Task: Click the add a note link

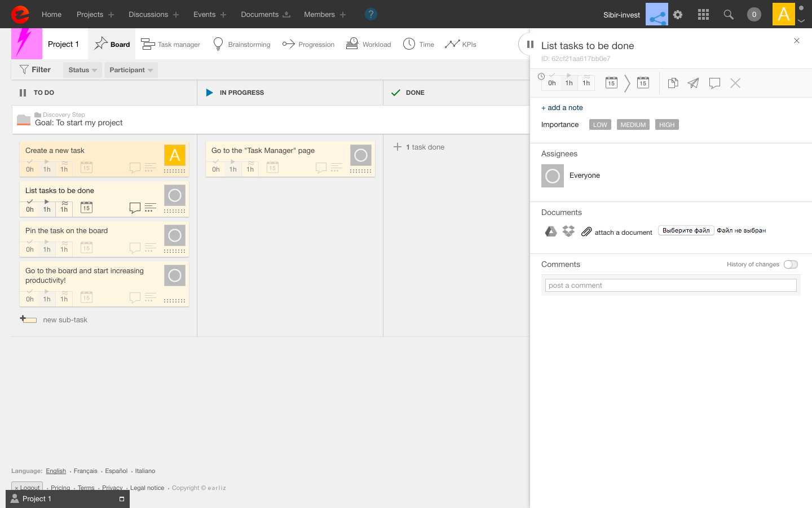Action: (562, 108)
